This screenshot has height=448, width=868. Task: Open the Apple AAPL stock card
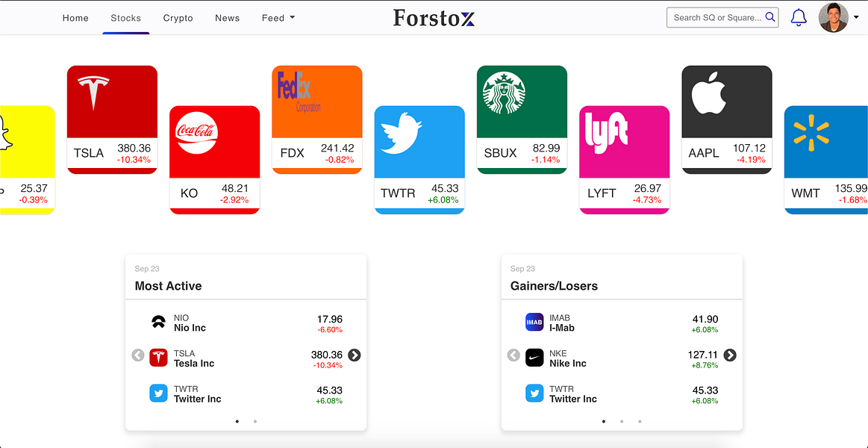click(x=726, y=119)
